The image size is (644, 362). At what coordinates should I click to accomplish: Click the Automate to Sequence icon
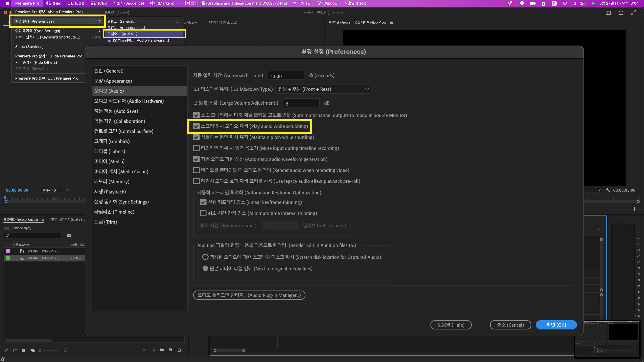coord(144,350)
